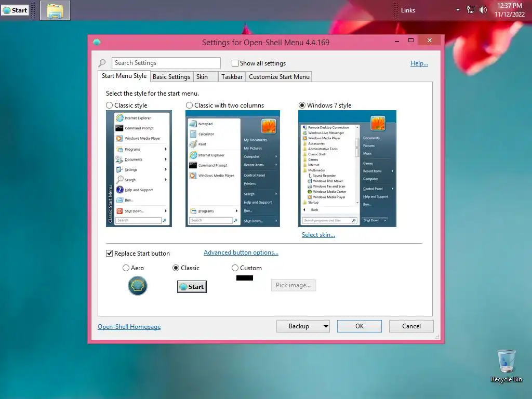
Task: Click the Links toolbar label
Action: click(x=408, y=10)
